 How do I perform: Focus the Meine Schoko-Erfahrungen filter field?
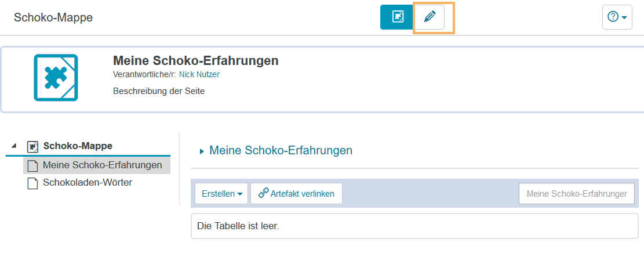tap(576, 194)
